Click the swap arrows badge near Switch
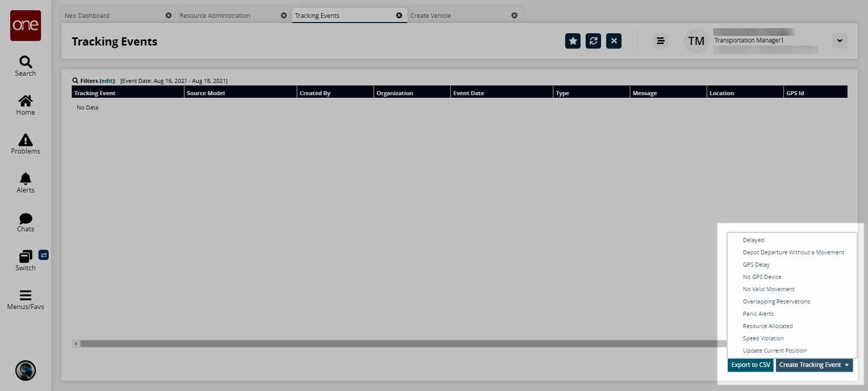The width and height of the screenshot is (868, 391). pyautogui.click(x=44, y=255)
